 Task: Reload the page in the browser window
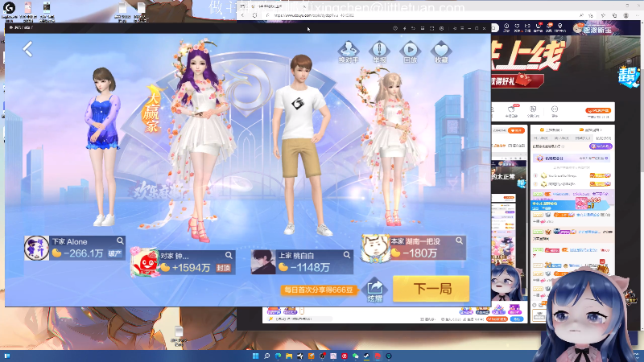tap(255, 15)
